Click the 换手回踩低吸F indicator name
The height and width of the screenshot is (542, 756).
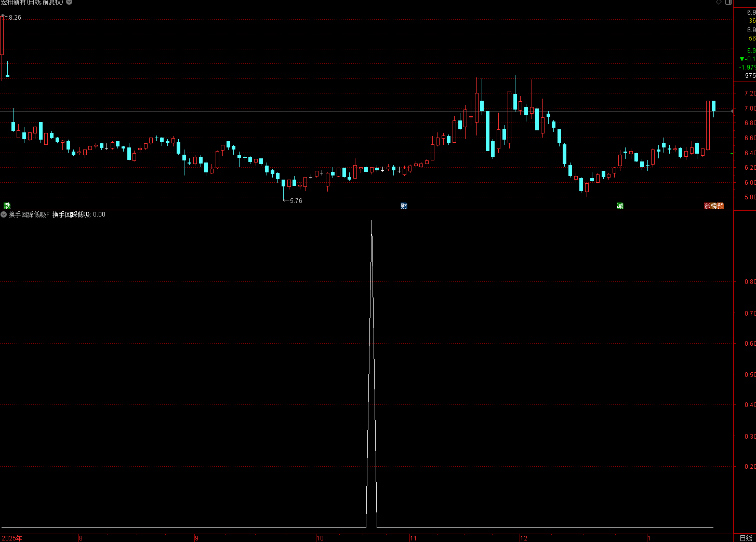(x=29, y=214)
